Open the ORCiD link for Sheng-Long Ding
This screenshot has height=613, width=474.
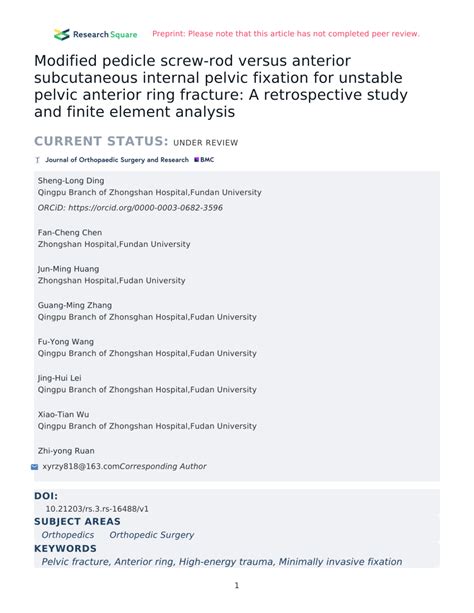[x=145, y=208]
